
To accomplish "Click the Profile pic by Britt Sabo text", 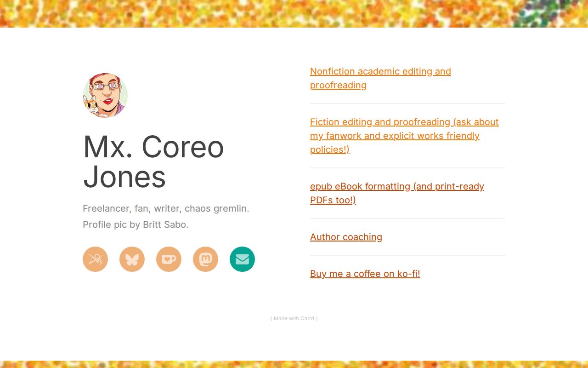I will click(x=136, y=224).
